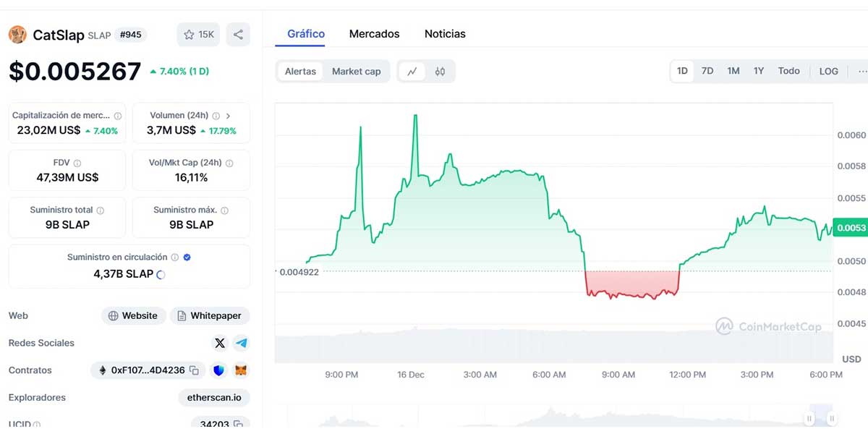Toggle LOG scale on chart
Viewport: 868px width, 434px height.
click(829, 71)
